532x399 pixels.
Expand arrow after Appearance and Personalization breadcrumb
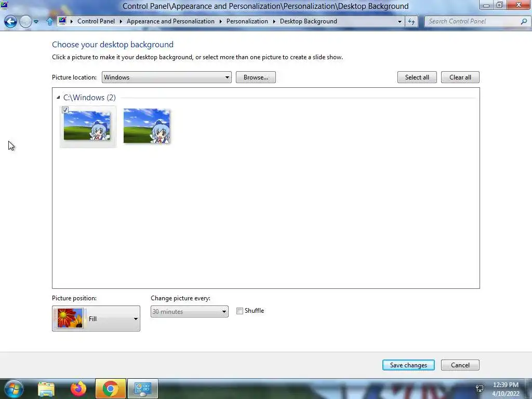[220, 21]
